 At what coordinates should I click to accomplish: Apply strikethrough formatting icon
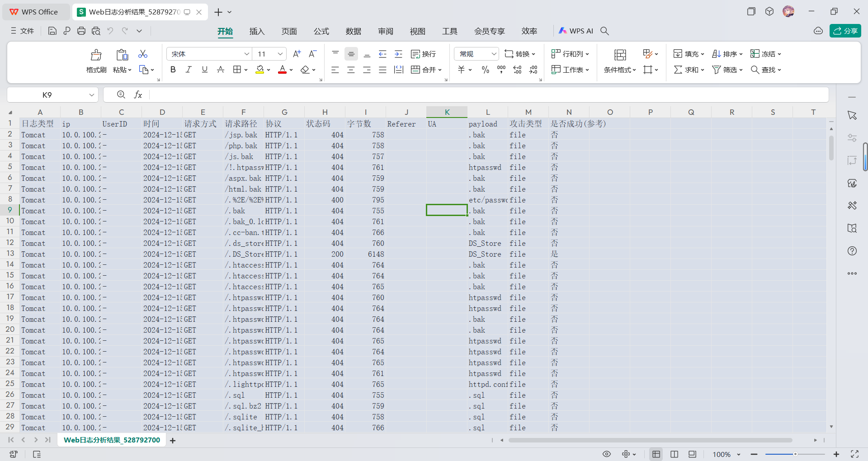pyautogui.click(x=221, y=70)
